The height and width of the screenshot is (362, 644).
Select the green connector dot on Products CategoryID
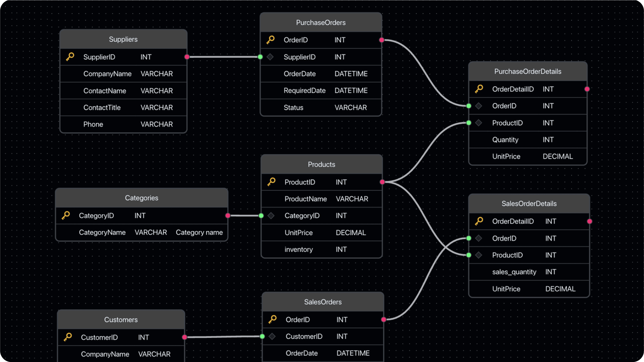pos(261,216)
